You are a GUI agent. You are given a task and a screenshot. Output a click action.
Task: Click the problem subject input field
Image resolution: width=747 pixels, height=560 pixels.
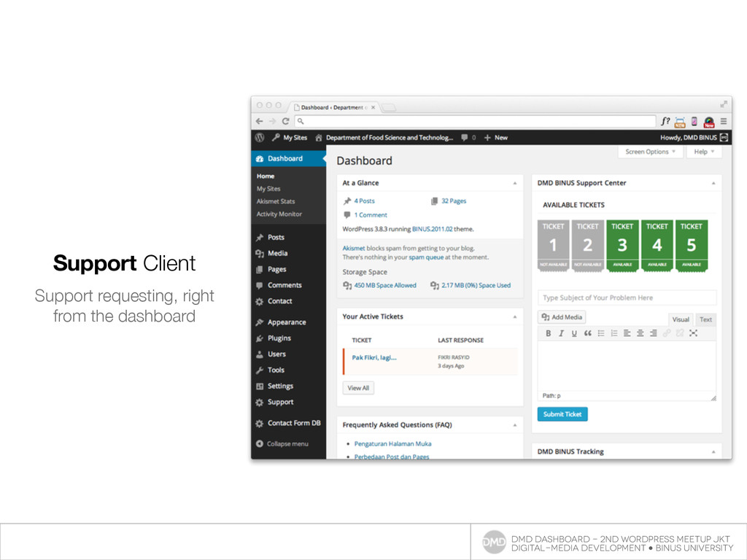[x=627, y=297]
